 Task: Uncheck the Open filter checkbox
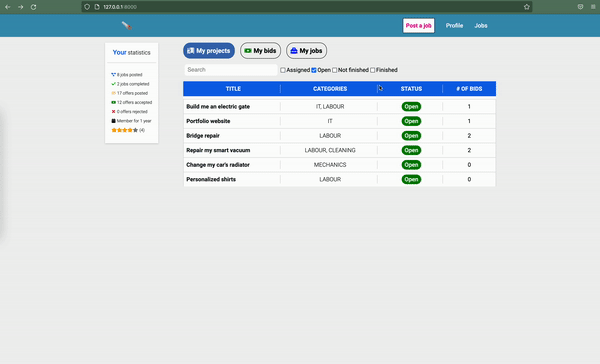[x=314, y=70]
